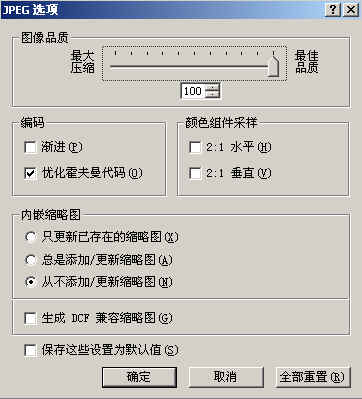Toggle 2:1 垂直 sampling checkbox
The width and height of the screenshot is (362, 399).
pyautogui.click(x=195, y=173)
